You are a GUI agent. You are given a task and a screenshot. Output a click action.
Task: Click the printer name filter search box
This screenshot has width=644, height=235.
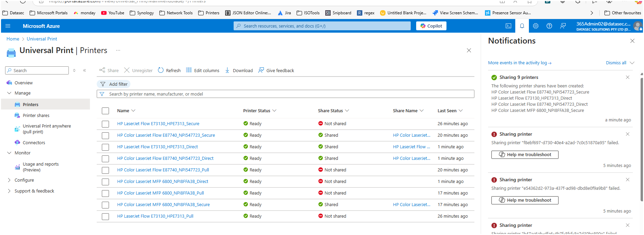285,94
